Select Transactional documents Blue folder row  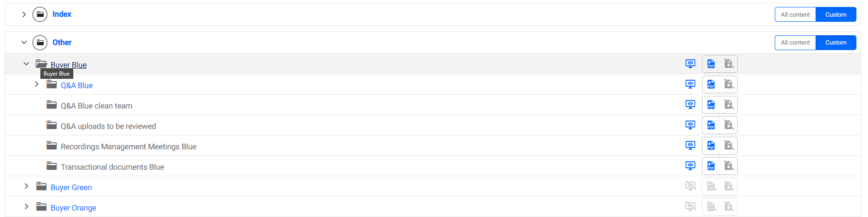coord(112,167)
